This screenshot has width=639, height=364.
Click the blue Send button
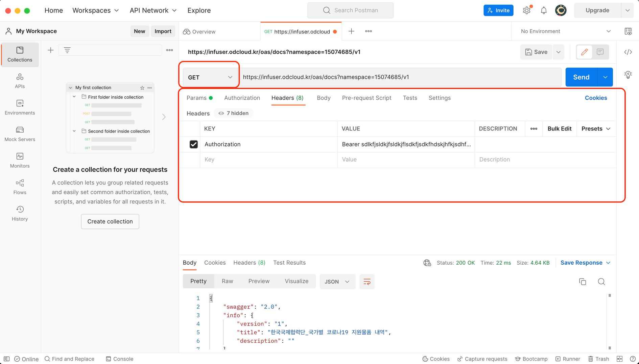tap(582, 77)
